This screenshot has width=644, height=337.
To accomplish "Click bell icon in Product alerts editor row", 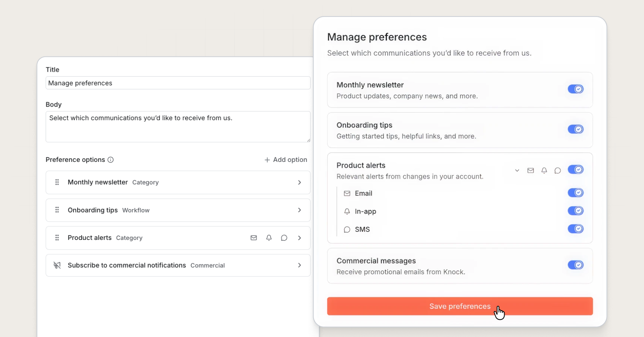I will (269, 238).
